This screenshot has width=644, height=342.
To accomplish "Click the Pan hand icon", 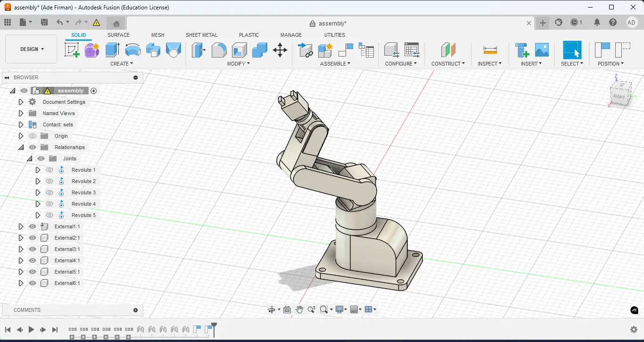I will (x=299, y=309).
